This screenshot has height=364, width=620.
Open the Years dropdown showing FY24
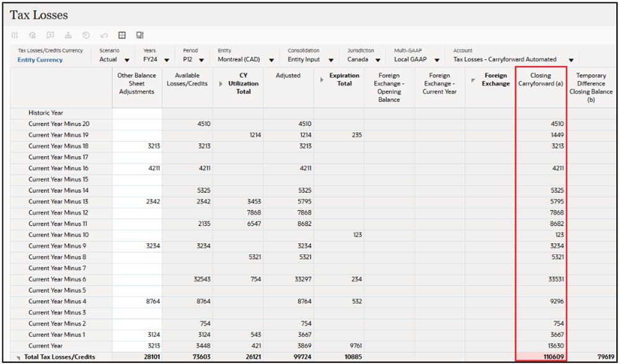click(x=166, y=60)
